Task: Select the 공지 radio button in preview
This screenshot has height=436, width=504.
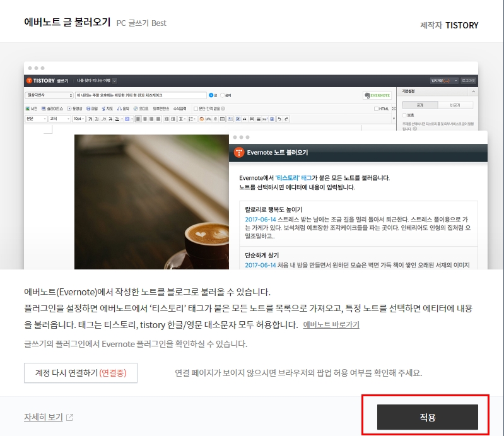Action: [x=223, y=95]
